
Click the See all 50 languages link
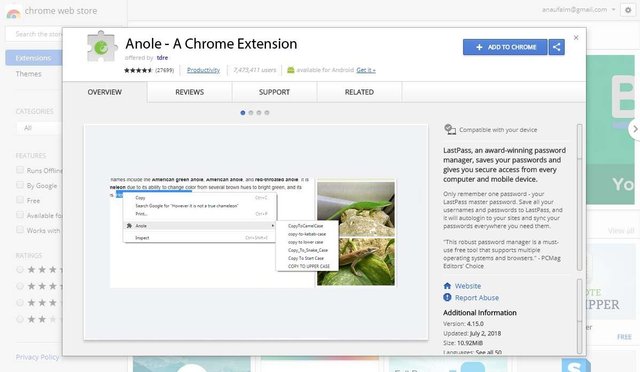(489, 352)
